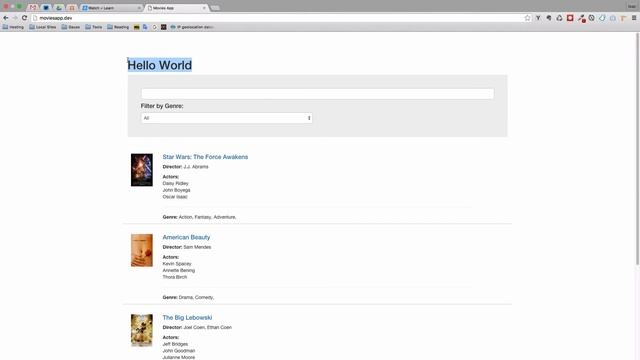
Task: Switch to the pinned green icon tab
Action: pos(59,8)
